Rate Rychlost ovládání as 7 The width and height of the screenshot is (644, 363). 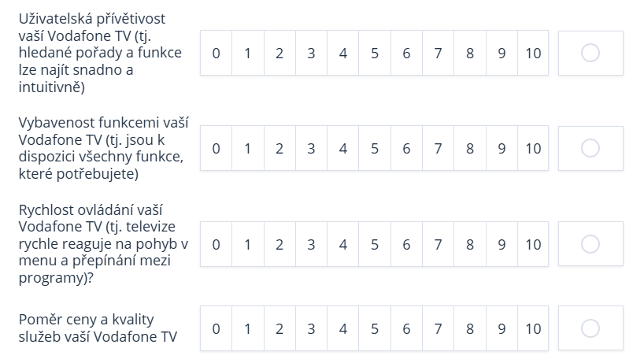tap(438, 244)
